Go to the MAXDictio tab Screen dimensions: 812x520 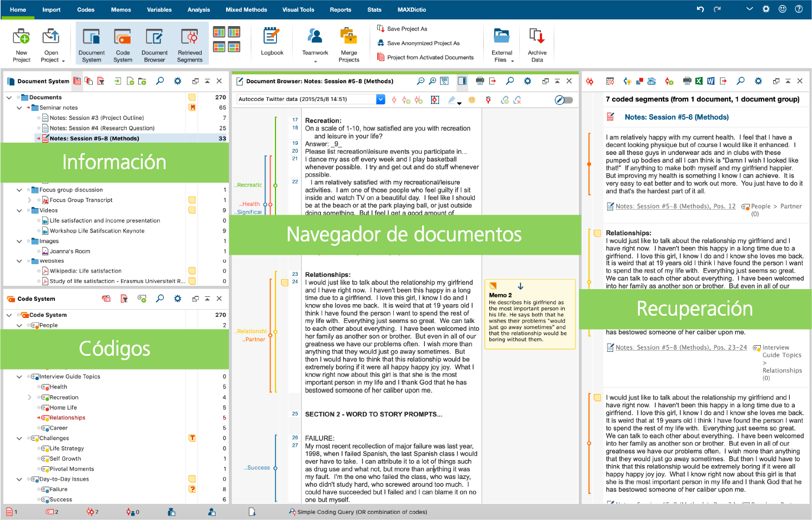(412, 9)
